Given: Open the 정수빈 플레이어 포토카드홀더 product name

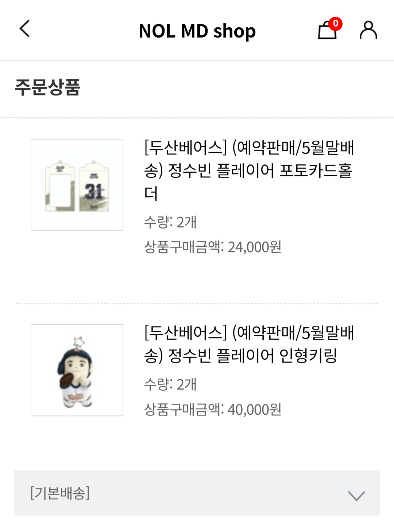Looking at the screenshot, I should [249, 170].
